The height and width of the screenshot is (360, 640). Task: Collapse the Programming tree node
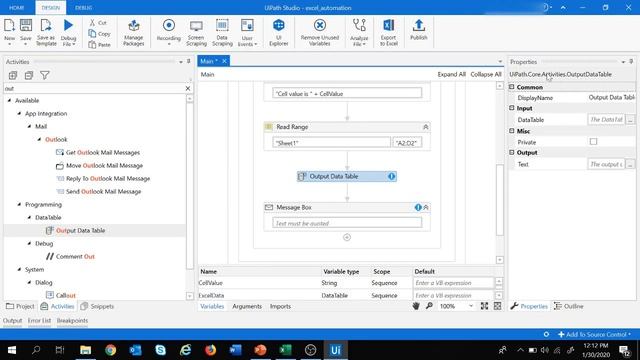coord(19,204)
